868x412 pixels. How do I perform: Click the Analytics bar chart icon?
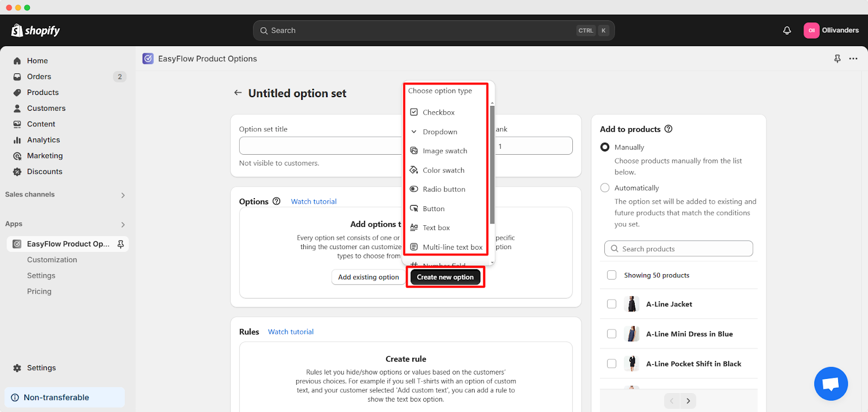coord(17,140)
